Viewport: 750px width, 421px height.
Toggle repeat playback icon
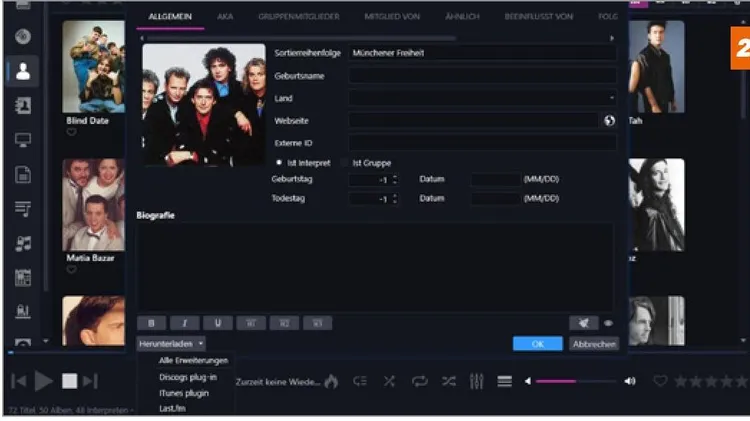coord(419,381)
